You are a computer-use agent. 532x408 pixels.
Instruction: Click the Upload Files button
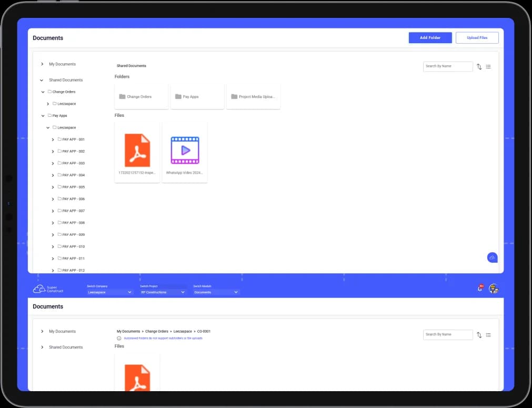477,38
